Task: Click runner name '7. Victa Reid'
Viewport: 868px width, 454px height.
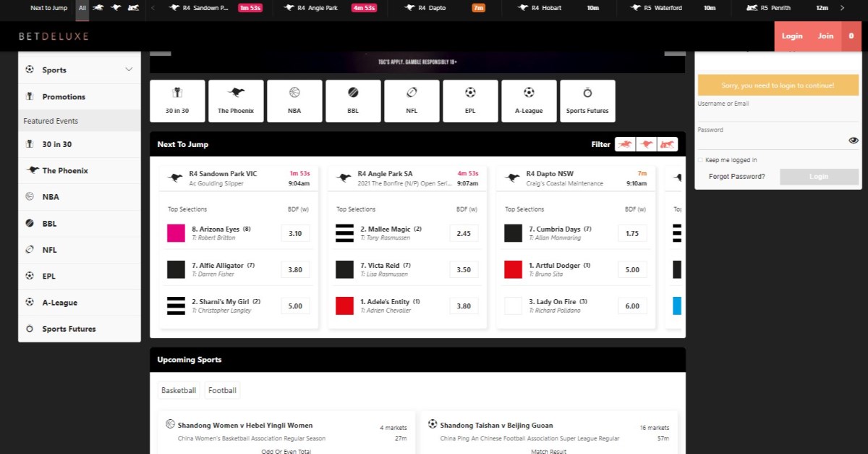Action: (x=380, y=266)
